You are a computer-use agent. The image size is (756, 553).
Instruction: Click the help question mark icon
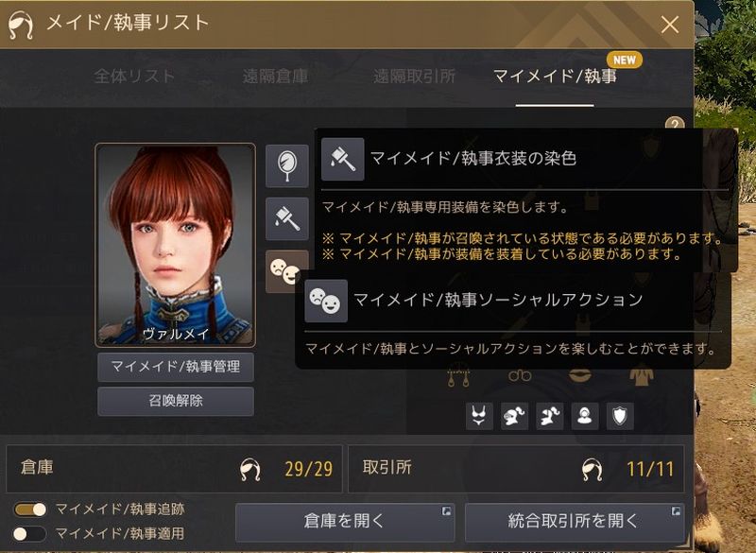point(675,124)
